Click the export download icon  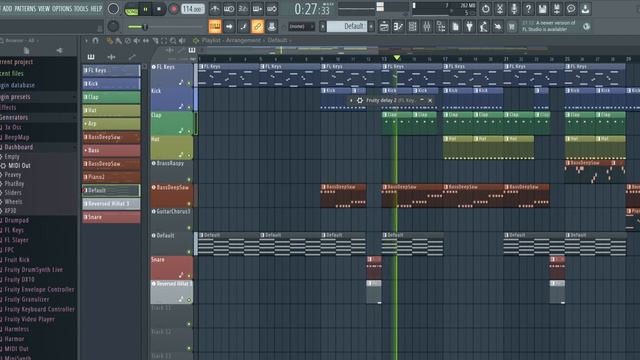click(x=585, y=9)
